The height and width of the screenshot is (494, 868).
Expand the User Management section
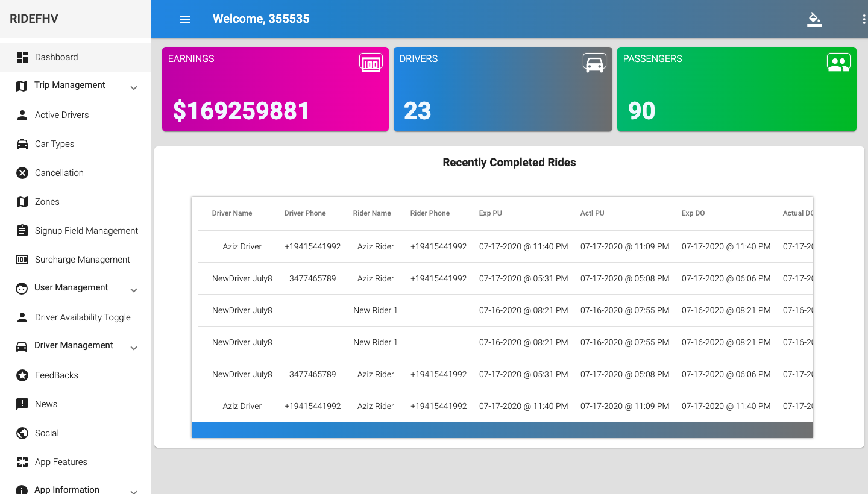point(133,290)
